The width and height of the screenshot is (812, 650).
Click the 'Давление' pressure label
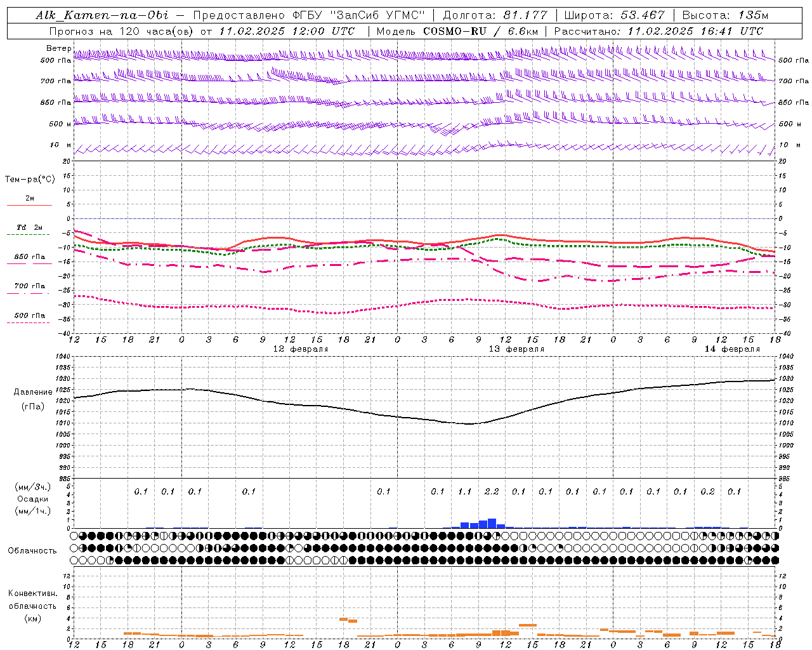[x=33, y=392]
